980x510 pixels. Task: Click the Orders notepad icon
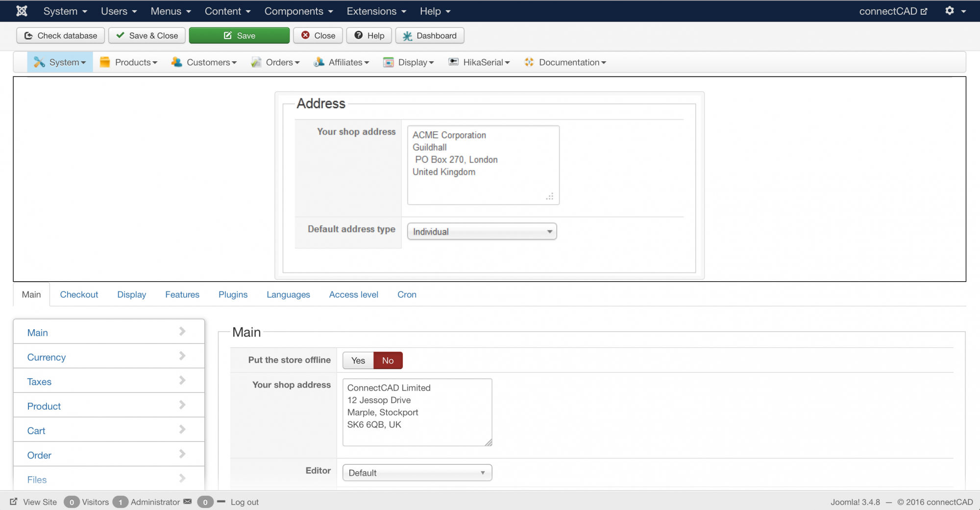(256, 62)
